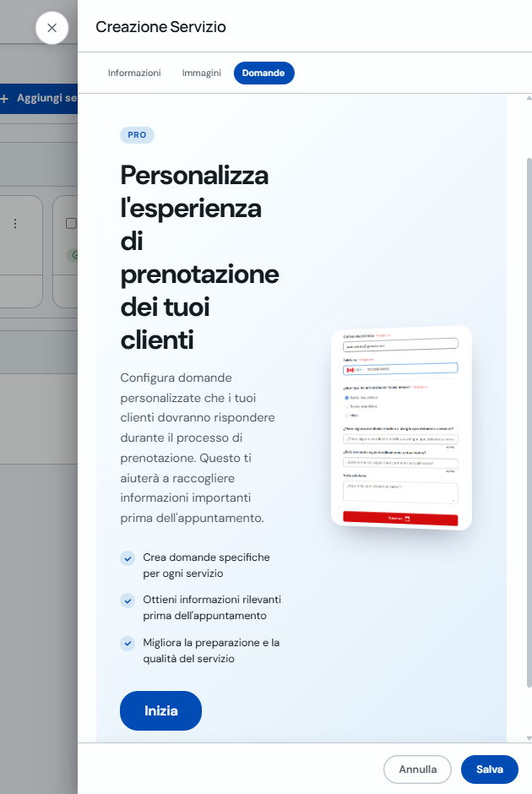Click the checkmark beside 'Ottieni informazioni rilevanti'

click(128, 601)
